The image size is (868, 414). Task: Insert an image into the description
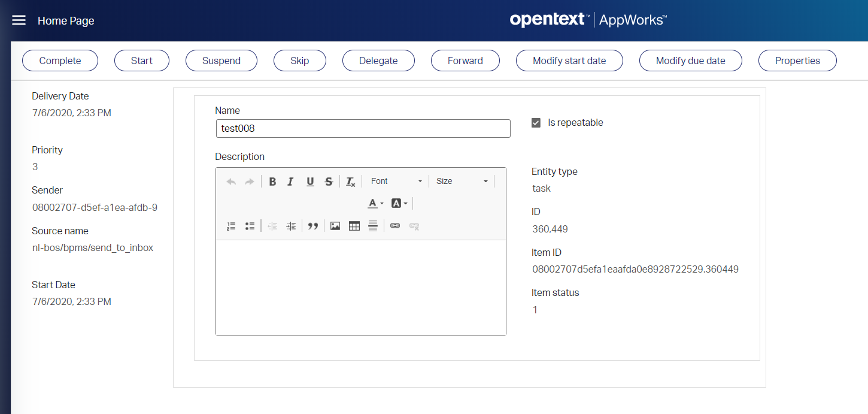coord(335,226)
